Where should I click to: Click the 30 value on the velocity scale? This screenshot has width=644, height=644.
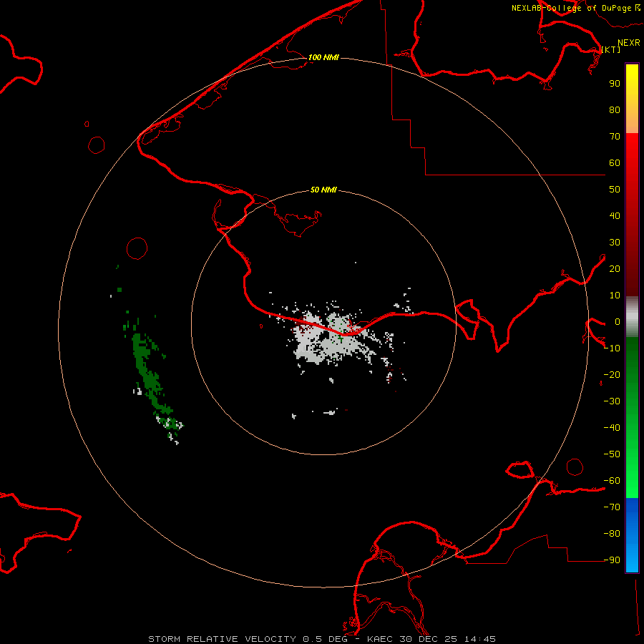click(x=615, y=243)
